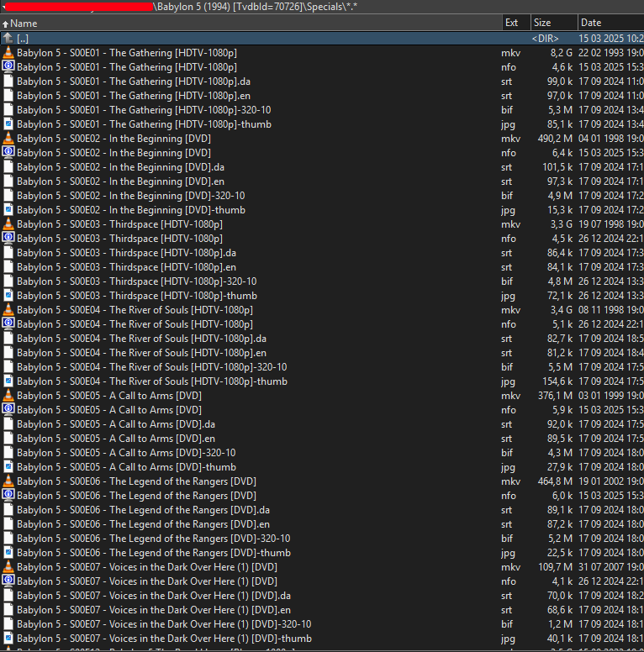Click the 490,2 M size value
This screenshot has height=652, width=644.
coord(555,139)
